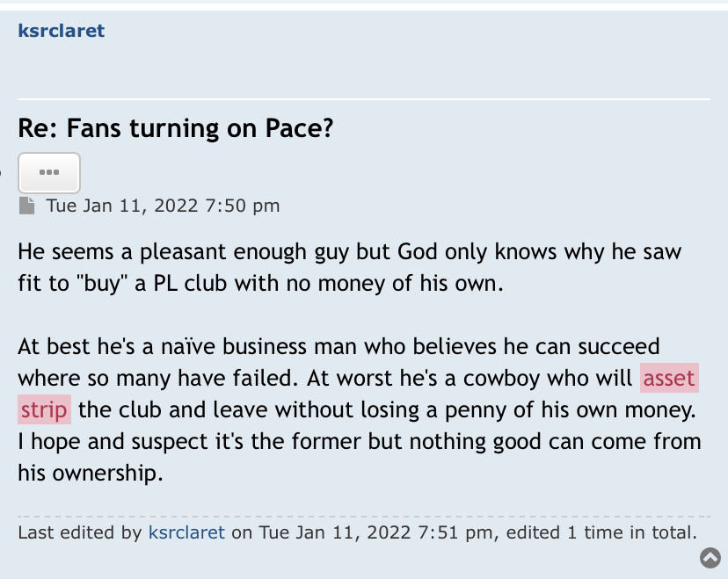Click the "edited 1 time in total" note
This screenshot has width=728, height=579.
(601, 532)
